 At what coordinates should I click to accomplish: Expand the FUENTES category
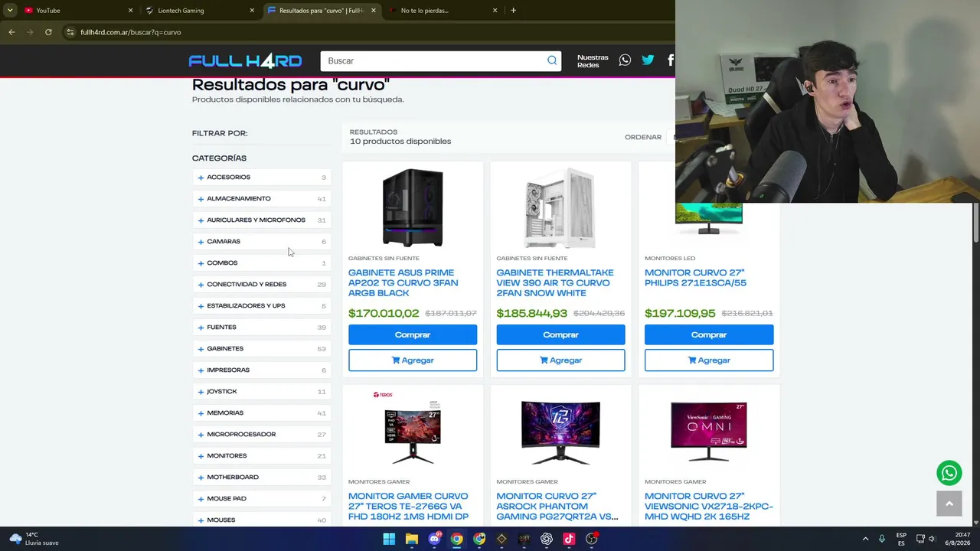tap(262, 328)
